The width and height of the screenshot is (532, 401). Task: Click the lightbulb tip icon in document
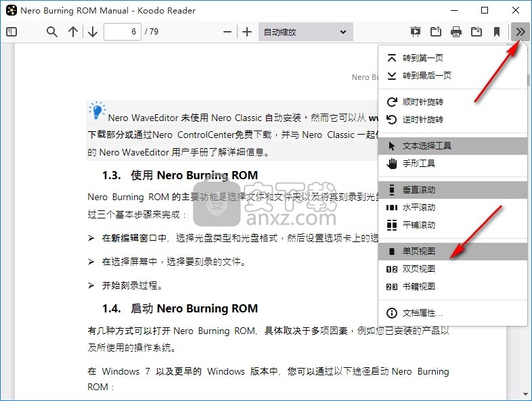click(97, 110)
